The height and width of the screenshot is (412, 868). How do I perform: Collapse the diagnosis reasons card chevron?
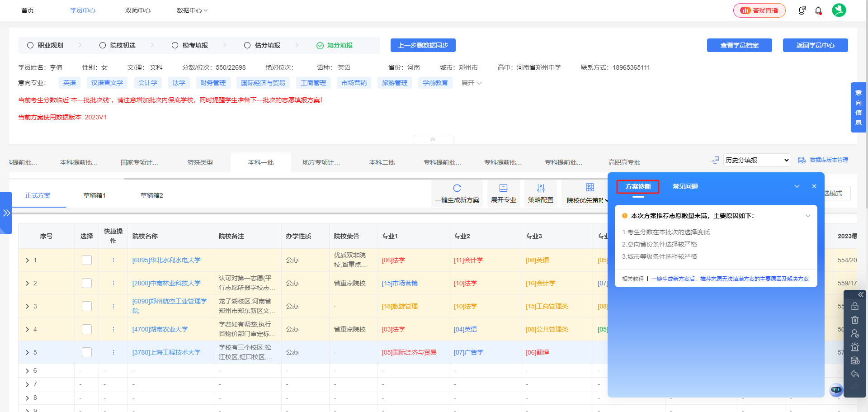(x=808, y=216)
